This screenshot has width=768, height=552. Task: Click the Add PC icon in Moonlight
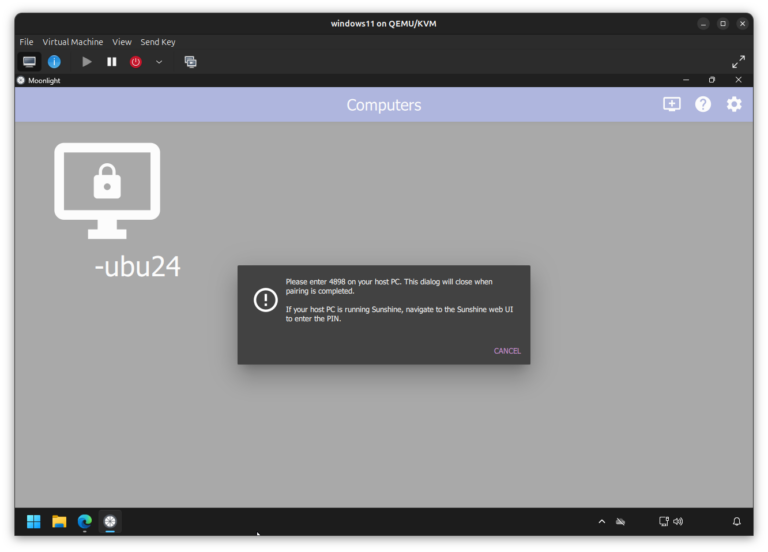(x=671, y=104)
